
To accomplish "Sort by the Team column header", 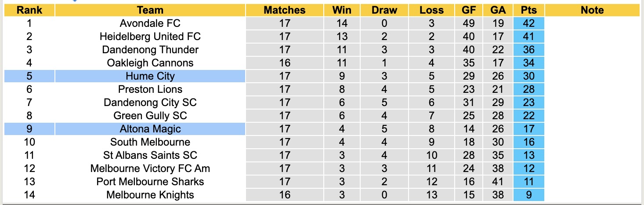I will [x=150, y=10].
